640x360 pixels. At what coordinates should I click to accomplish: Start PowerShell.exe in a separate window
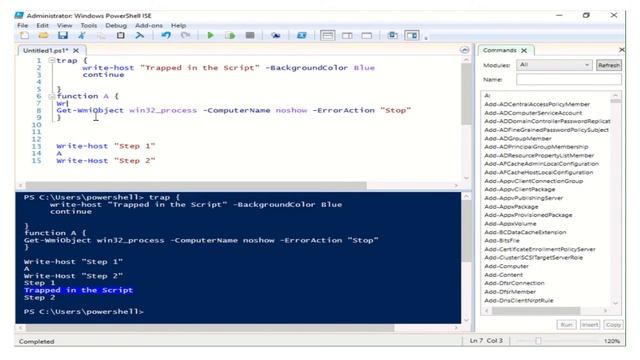[302, 36]
